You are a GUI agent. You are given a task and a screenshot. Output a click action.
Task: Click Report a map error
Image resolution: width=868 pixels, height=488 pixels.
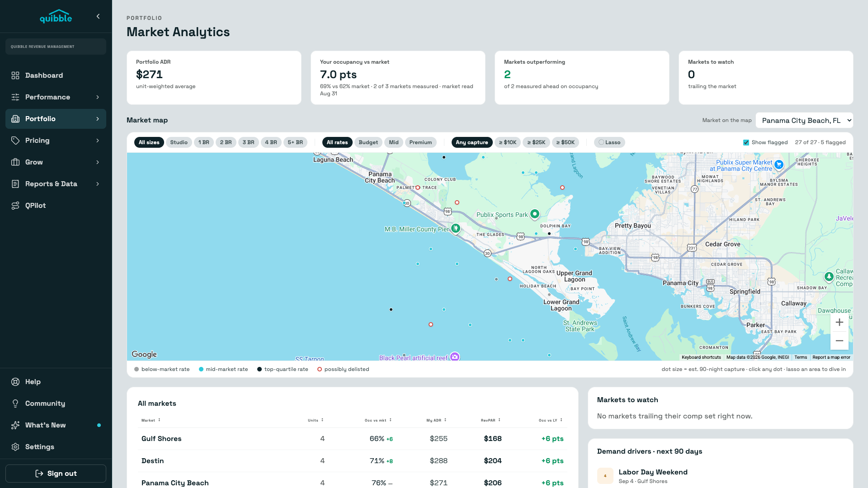pyautogui.click(x=831, y=357)
